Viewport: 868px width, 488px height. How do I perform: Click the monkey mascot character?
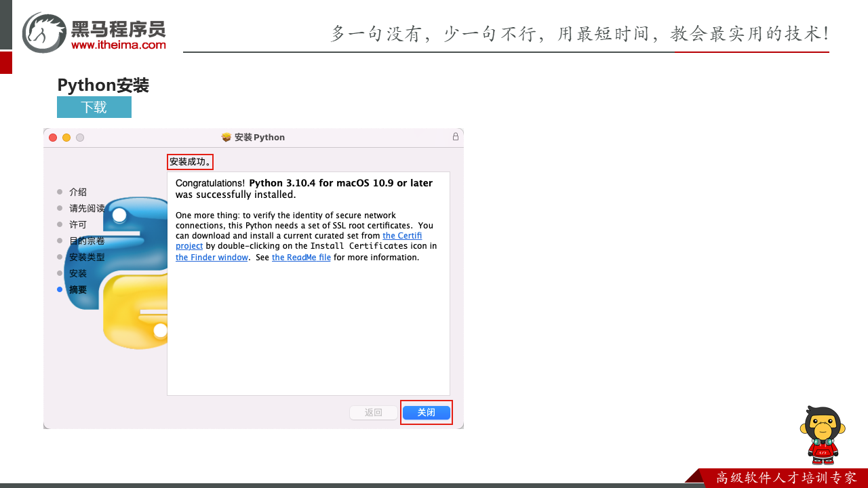[823, 434]
